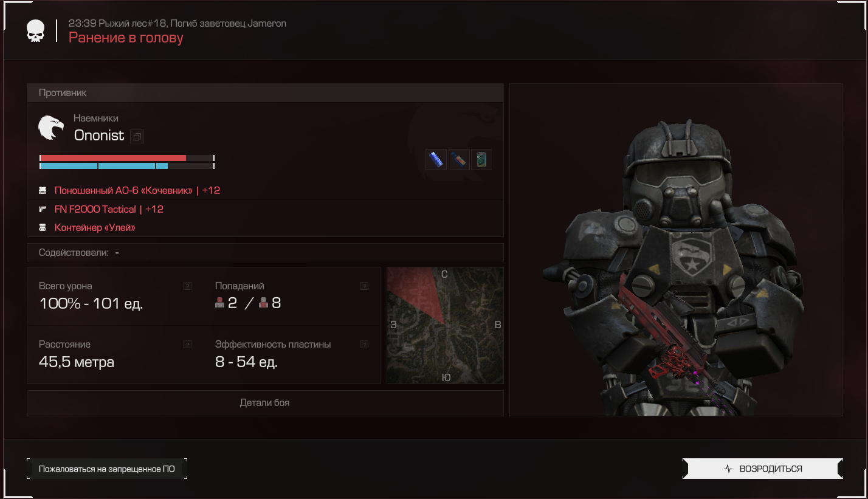The width and height of the screenshot is (868, 499).
Task: Select the dark bottle consumable icon
Action: pyautogui.click(x=459, y=159)
